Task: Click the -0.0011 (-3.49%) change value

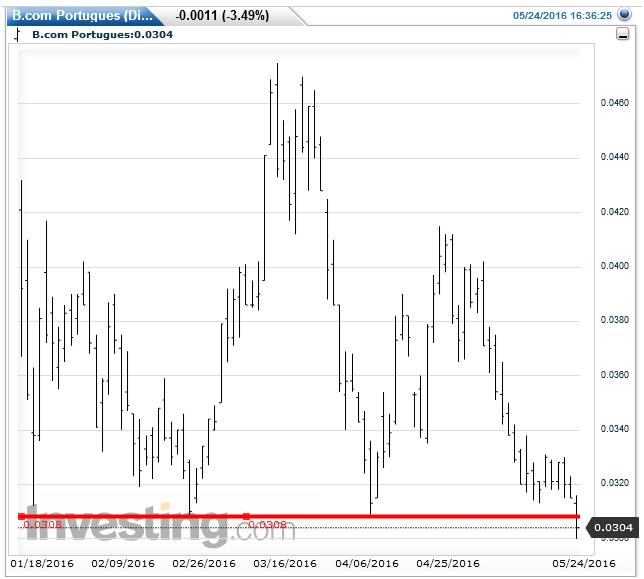Action: coord(222,16)
